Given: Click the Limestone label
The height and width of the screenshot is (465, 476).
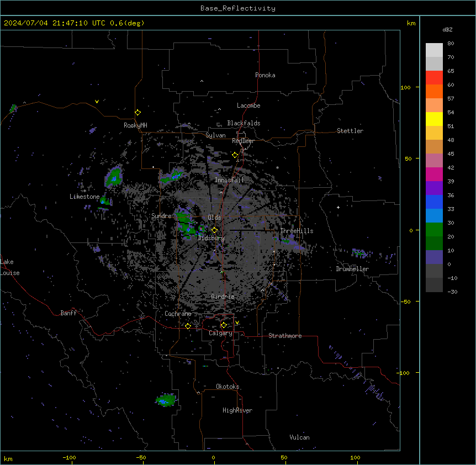Looking at the screenshot, I should click(84, 197).
